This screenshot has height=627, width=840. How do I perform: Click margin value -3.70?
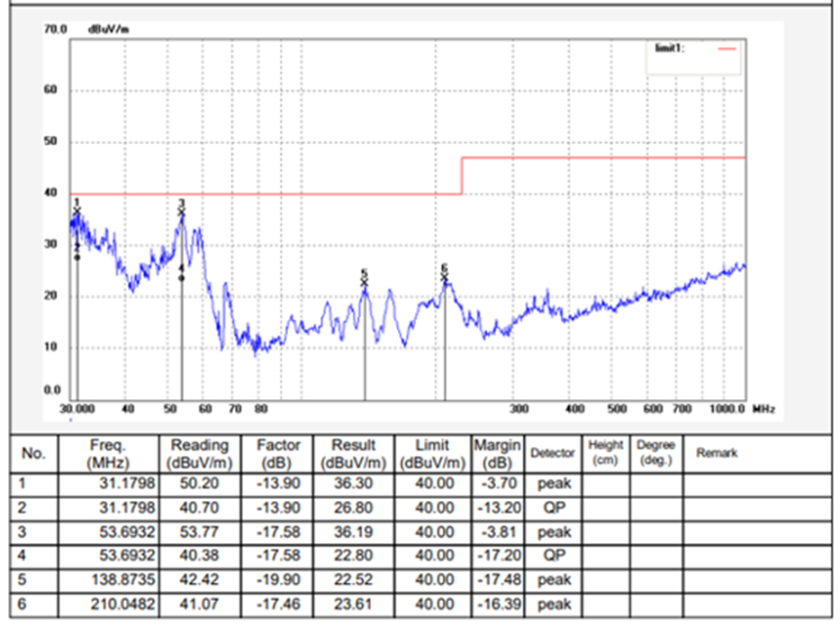point(500,484)
